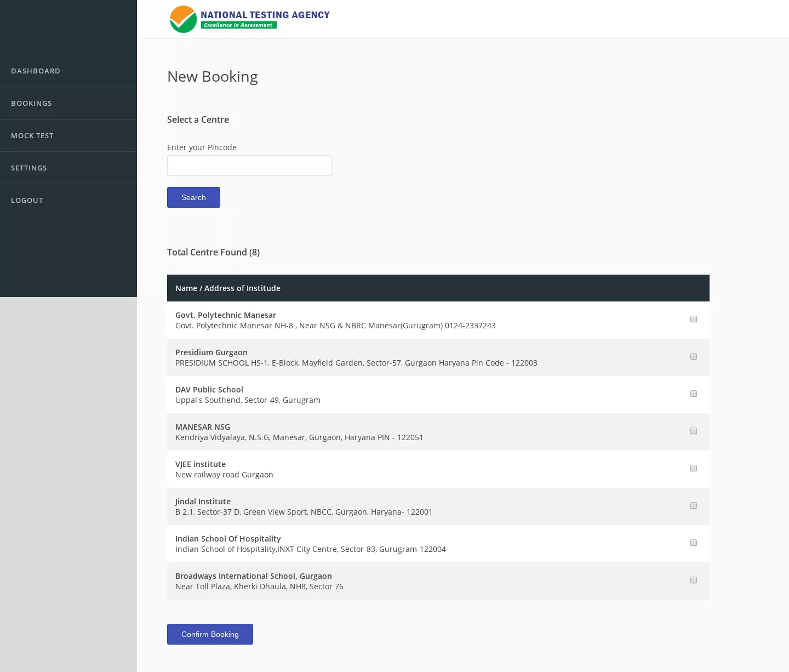Image resolution: width=789 pixels, height=672 pixels.
Task: Click the Confirm Booking button
Action: pos(210,634)
